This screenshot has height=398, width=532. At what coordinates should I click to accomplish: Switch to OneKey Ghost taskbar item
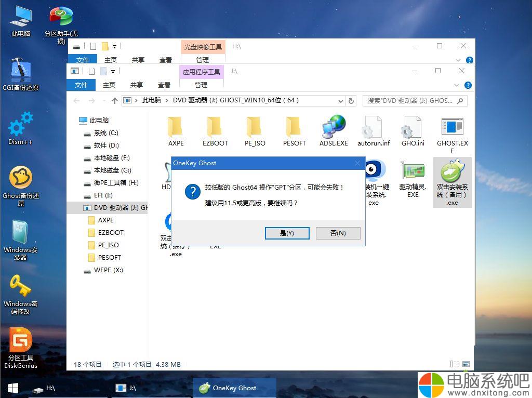[234, 388]
